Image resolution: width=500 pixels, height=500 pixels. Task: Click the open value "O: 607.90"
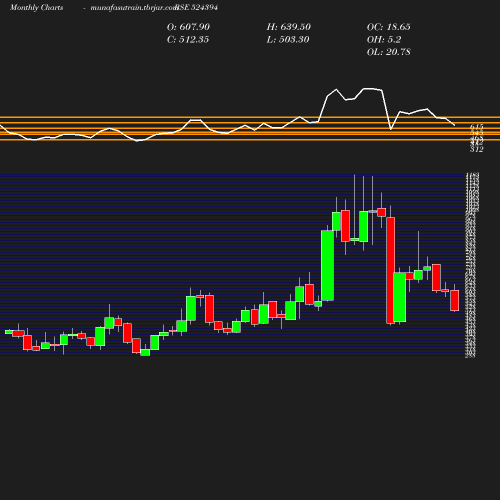(188, 27)
